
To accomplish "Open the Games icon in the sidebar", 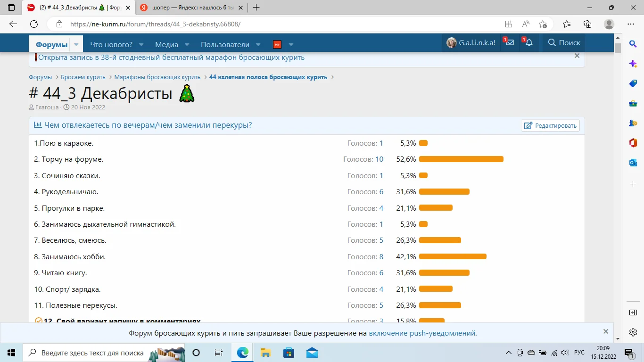I will 633,123.
